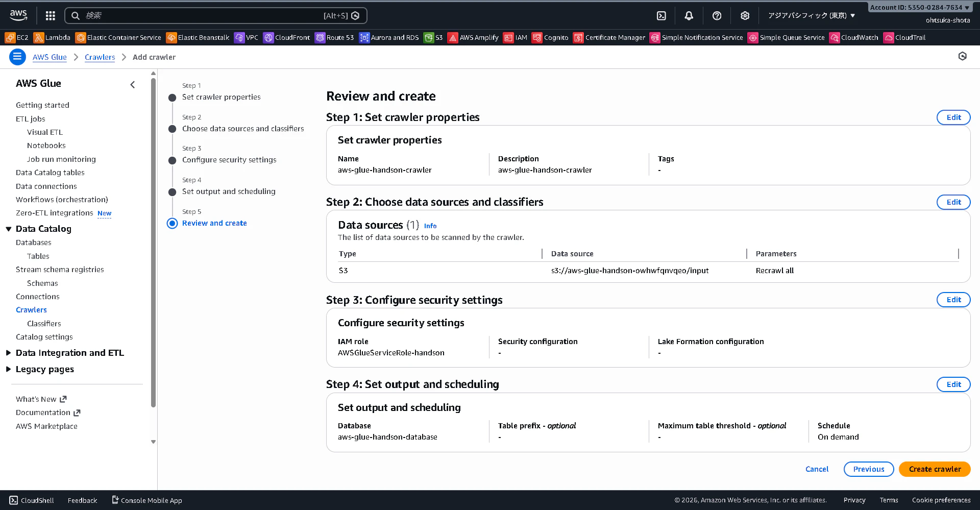980x510 pixels.
Task: Open CloudShell from the bottom bar
Action: tap(31, 500)
